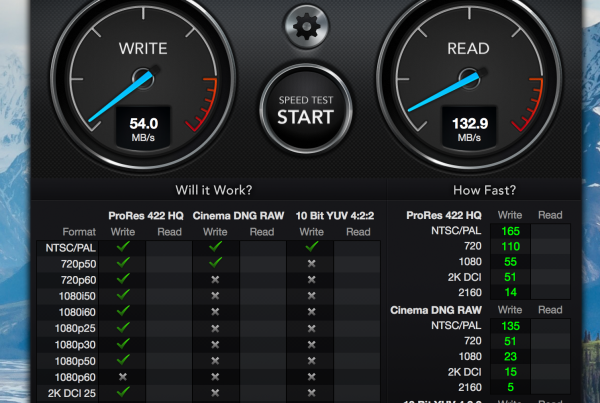
Task: Click ProRes NTSC/PAL write value 165
Action: [x=510, y=231]
